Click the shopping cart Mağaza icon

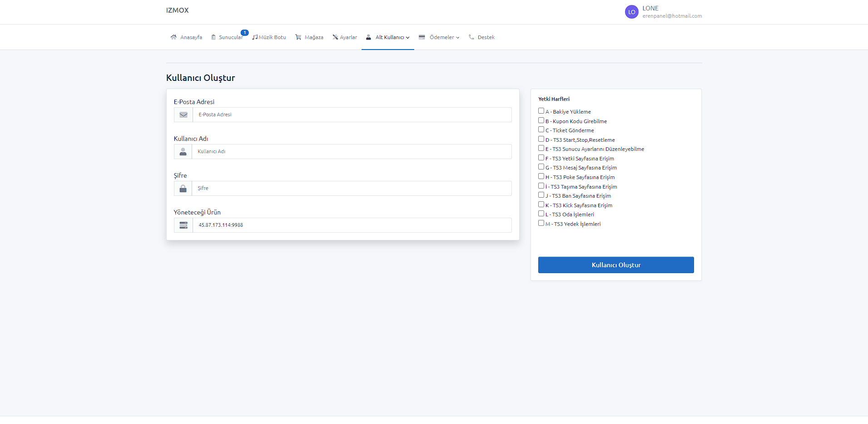coord(298,37)
